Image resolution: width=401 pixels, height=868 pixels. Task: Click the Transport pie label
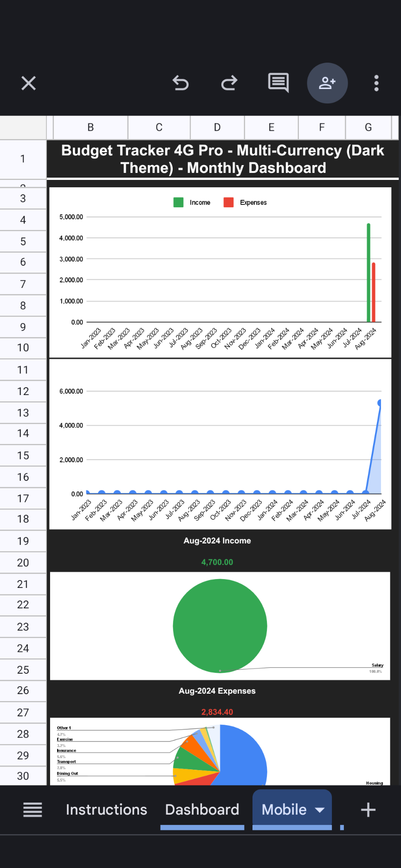point(66,761)
